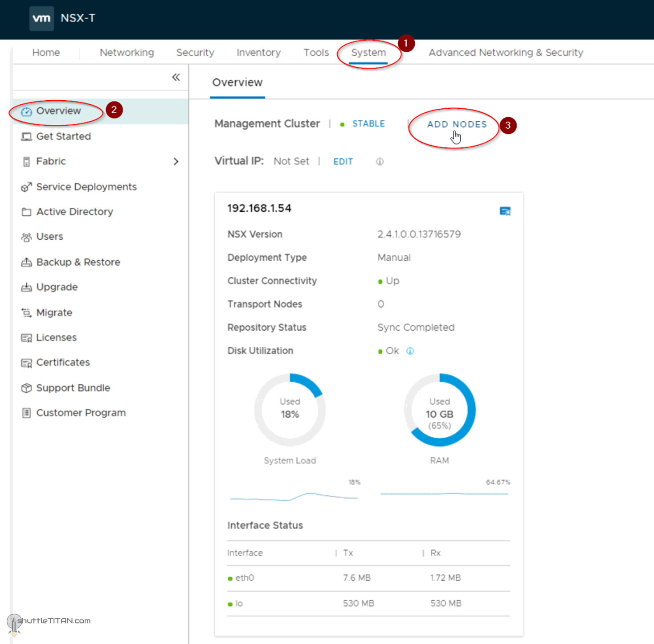Click the VMware logo in the header
The image size is (654, 644).
[x=41, y=18]
